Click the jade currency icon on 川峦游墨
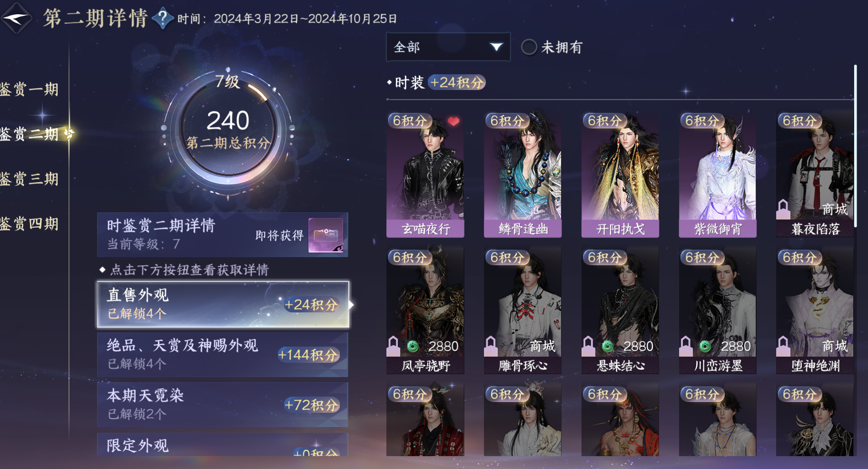This screenshot has width=868, height=469. [x=705, y=346]
